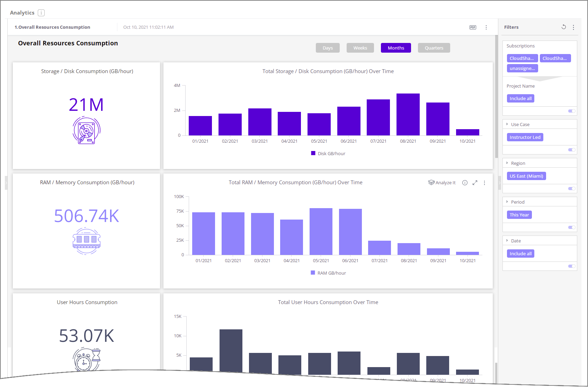Click the RAM memory chip icon
Viewport: 588px width, 391px height.
coord(87,241)
